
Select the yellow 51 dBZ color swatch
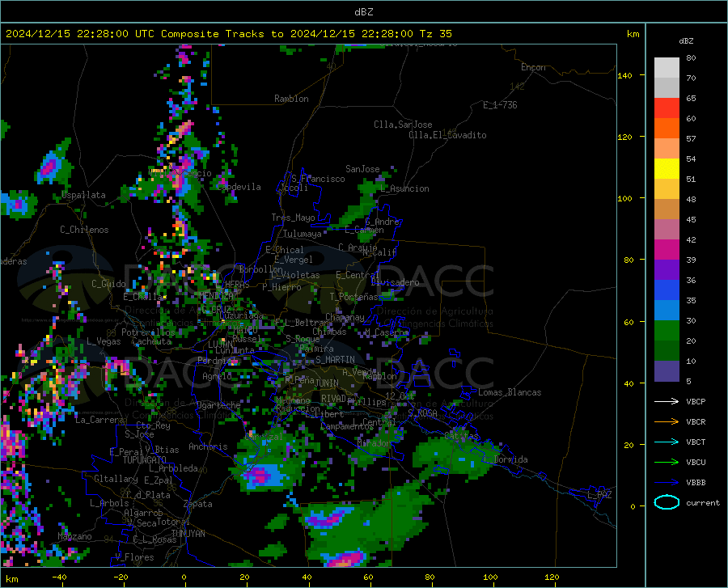click(667, 169)
